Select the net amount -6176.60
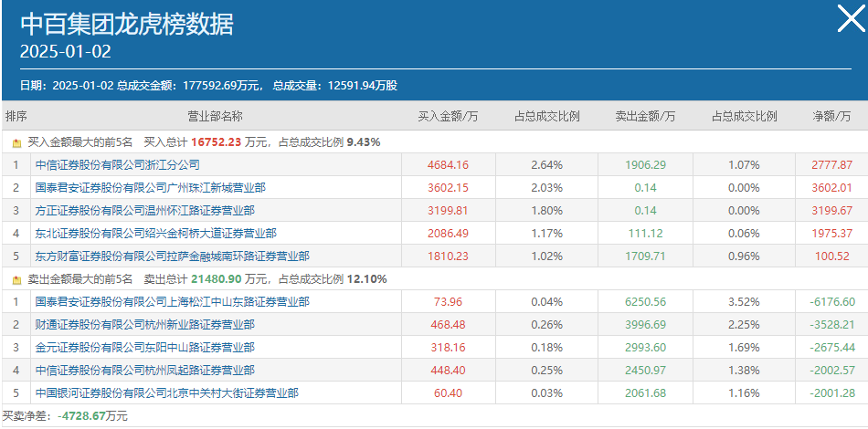This screenshot has height=429, width=868. [x=831, y=302]
